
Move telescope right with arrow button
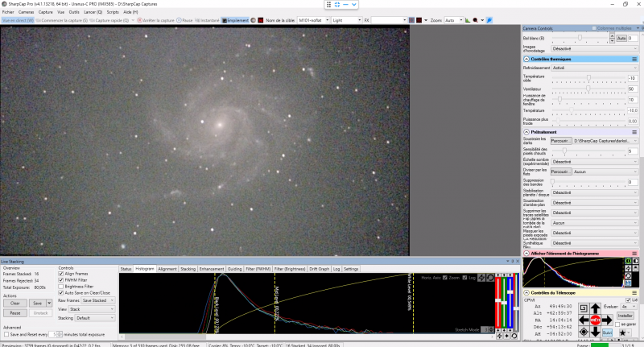607,320
